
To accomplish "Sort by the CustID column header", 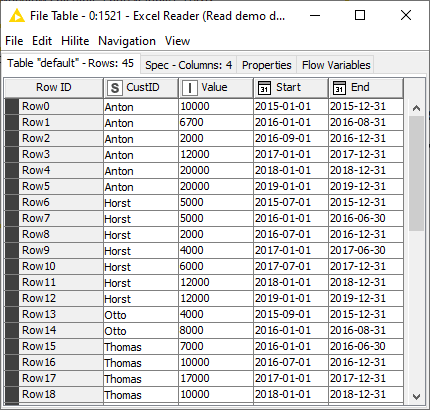I will pyautogui.click(x=141, y=88).
